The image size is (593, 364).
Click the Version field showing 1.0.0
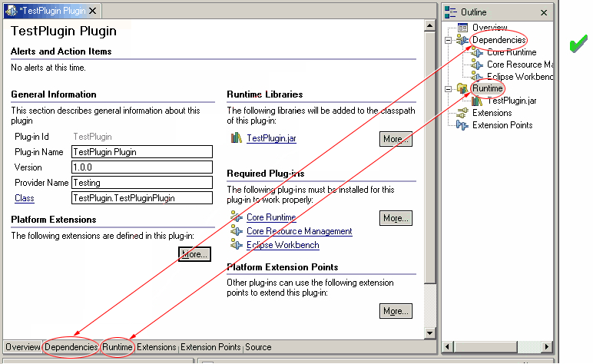[x=142, y=167]
